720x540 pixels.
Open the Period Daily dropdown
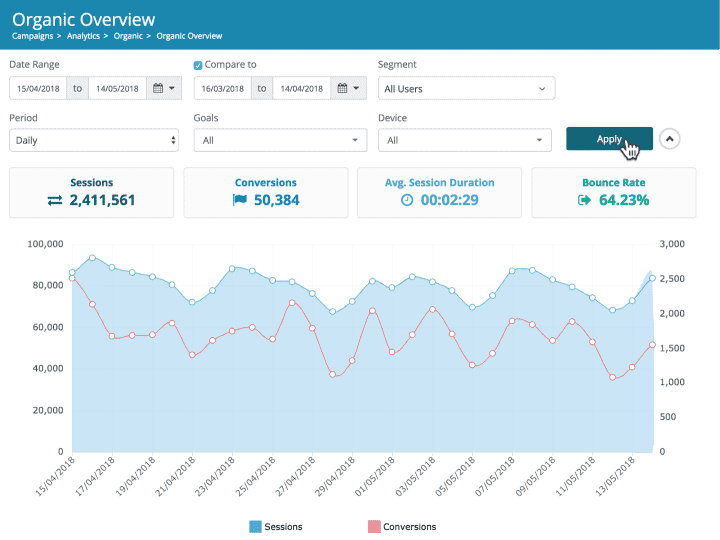(94, 141)
